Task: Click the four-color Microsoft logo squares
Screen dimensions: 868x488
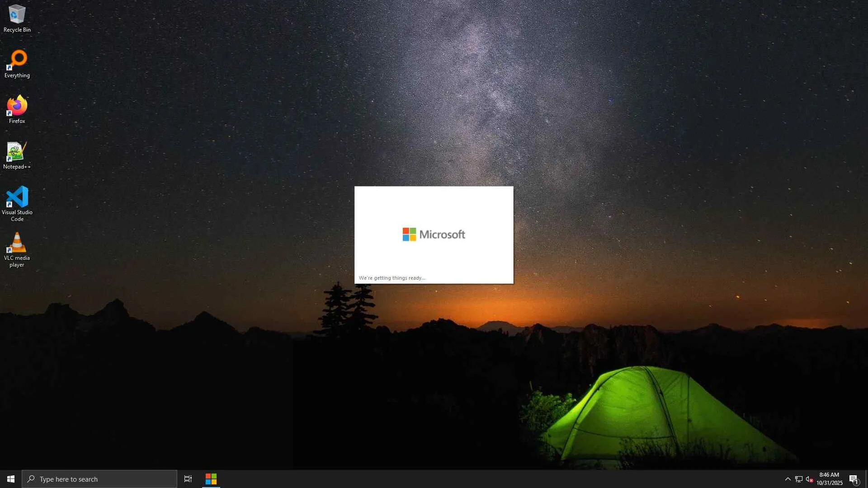Action: [409, 234]
